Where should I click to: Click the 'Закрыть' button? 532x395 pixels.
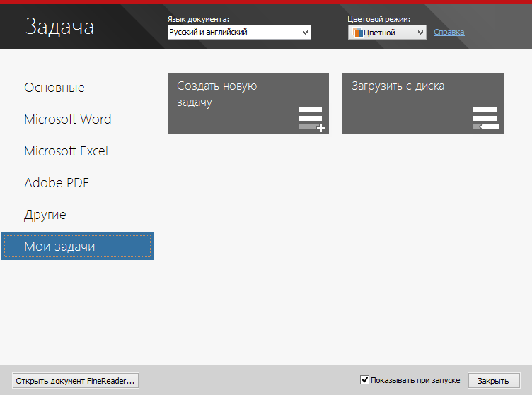[x=494, y=381]
